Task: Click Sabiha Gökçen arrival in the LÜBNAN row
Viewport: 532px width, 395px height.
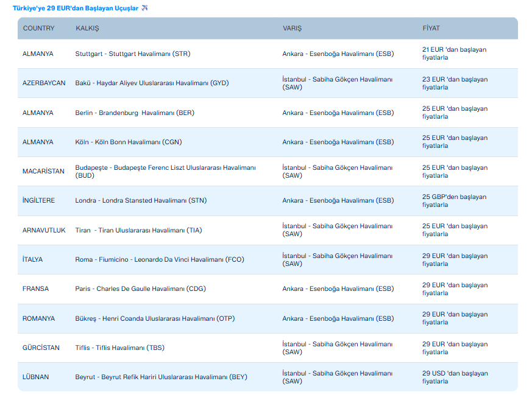Action: click(x=337, y=377)
